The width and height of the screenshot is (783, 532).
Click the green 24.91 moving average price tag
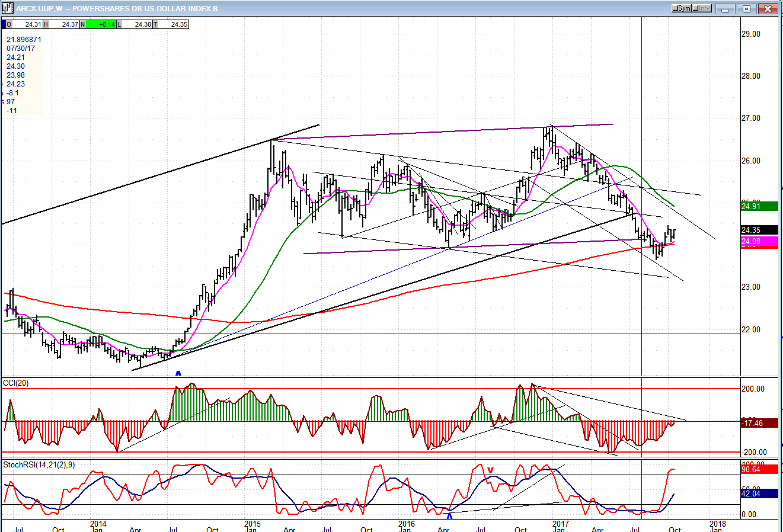pyautogui.click(x=759, y=206)
